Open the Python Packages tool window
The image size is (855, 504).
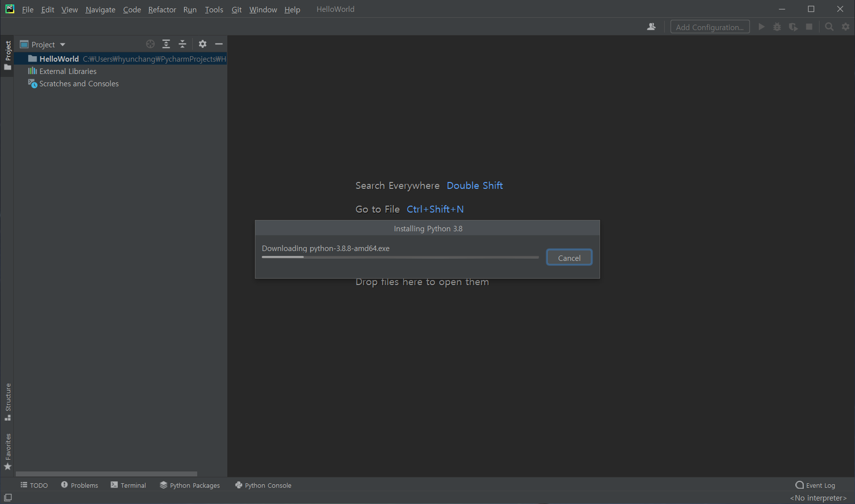[190, 485]
